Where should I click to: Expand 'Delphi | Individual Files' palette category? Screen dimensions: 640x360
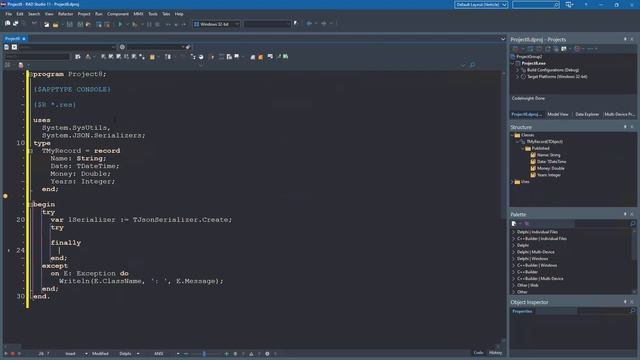tap(513, 232)
